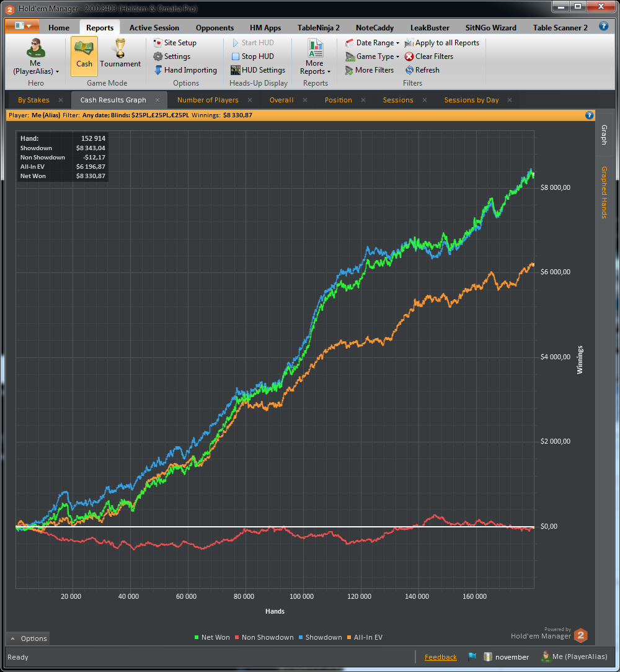
Task: Click the flag icon in status bar
Action: pyautogui.click(x=472, y=656)
